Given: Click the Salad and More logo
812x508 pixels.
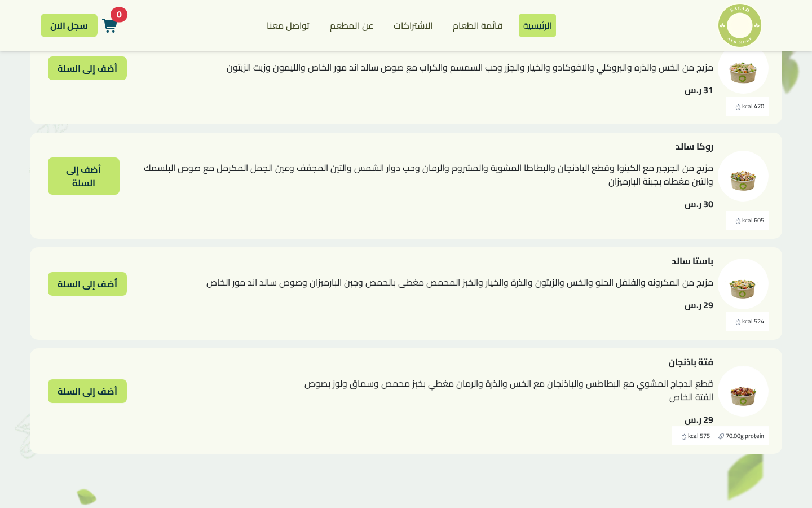Looking at the screenshot, I should (x=740, y=25).
